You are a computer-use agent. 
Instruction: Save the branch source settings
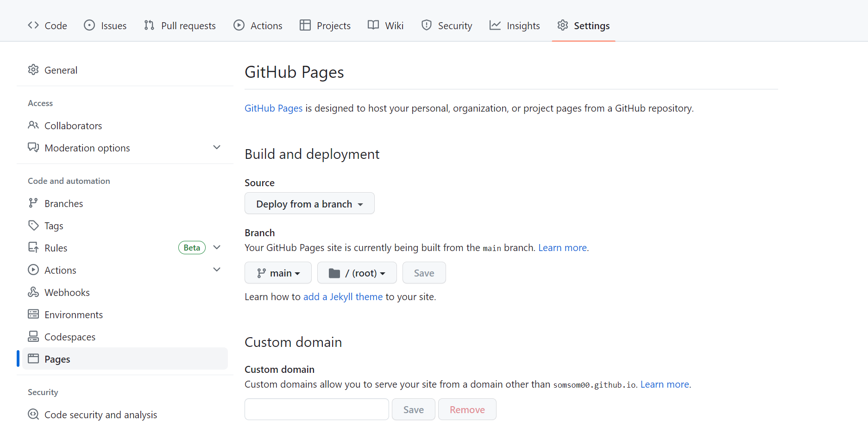click(x=424, y=273)
